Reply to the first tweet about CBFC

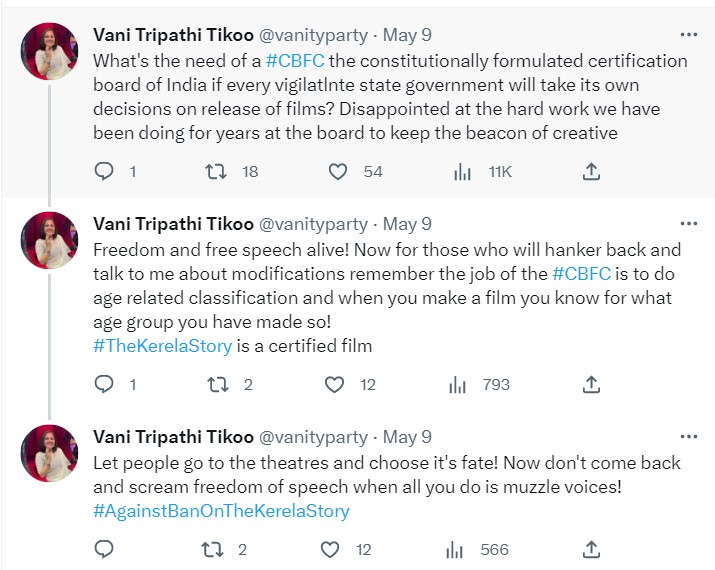click(x=105, y=172)
